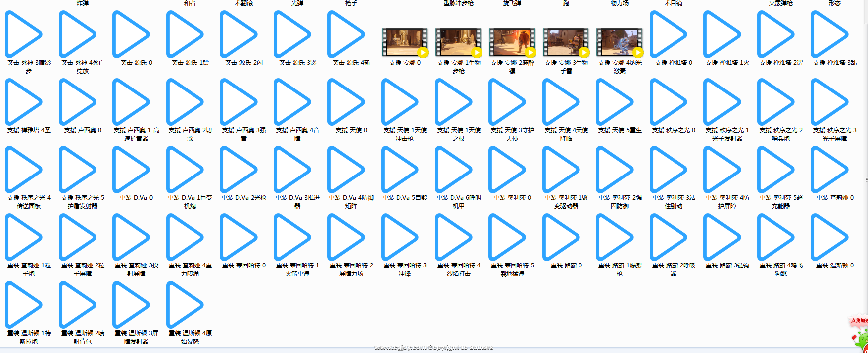Select the 重装 莱因哈特 0 video icon
Image resolution: width=868 pixels, height=353 pixels.
239,237
